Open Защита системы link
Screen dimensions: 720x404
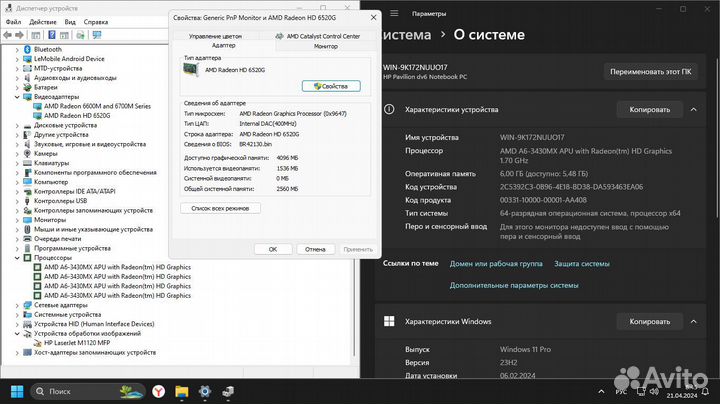pos(582,264)
